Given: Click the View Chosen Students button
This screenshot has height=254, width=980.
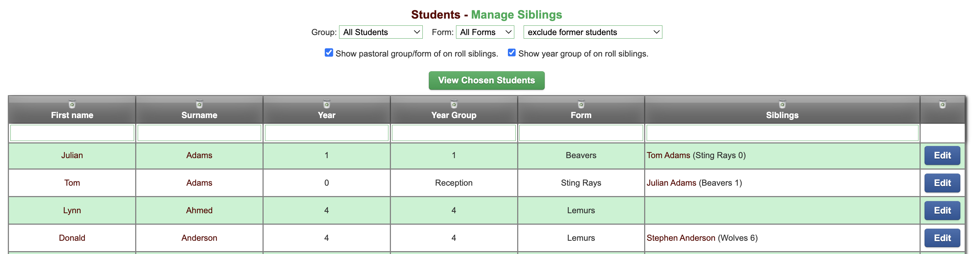Looking at the screenshot, I should click(486, 80).
